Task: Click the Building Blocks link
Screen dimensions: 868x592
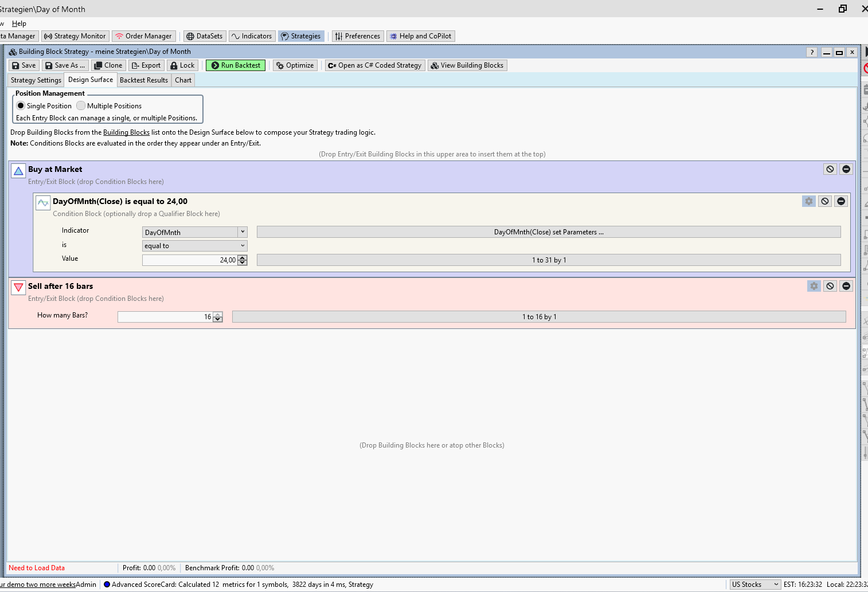Action: (126, 132)
